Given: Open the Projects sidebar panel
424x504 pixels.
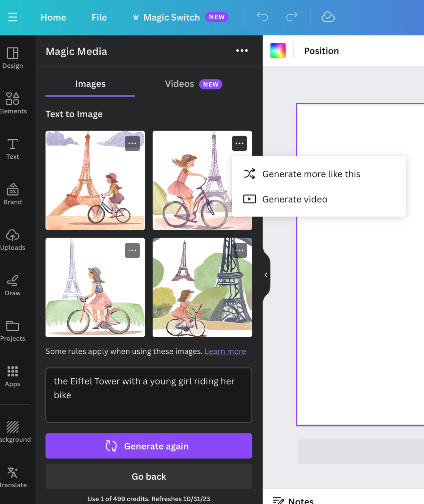Looking at the screenshot, I should point(12,331).
